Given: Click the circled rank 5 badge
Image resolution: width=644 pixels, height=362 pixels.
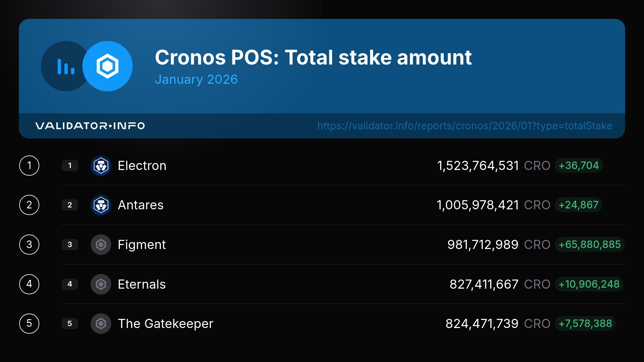Looking at the screenshot, I should [29, 324].
